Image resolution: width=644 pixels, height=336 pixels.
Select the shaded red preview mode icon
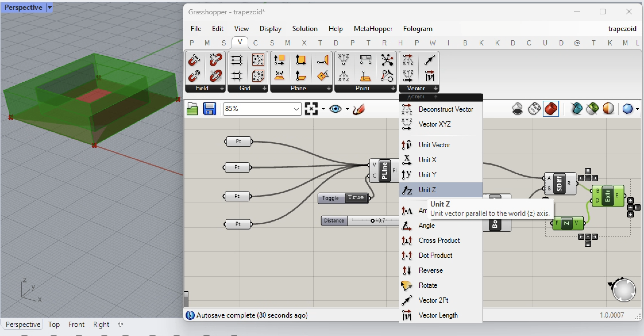(551, 109)
